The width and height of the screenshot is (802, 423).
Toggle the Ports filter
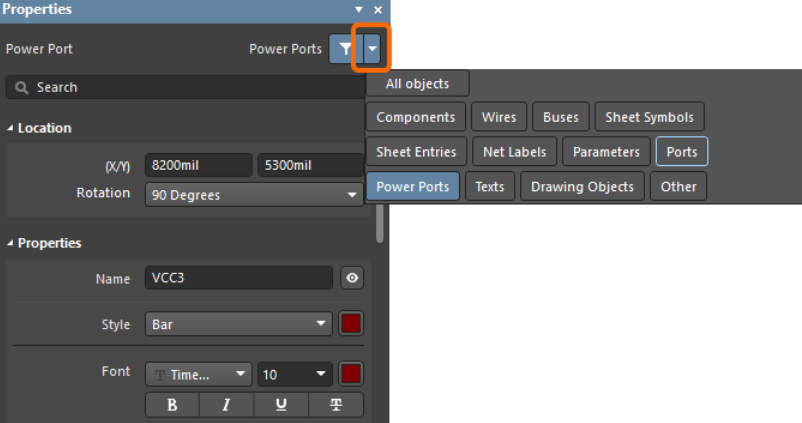682,152
